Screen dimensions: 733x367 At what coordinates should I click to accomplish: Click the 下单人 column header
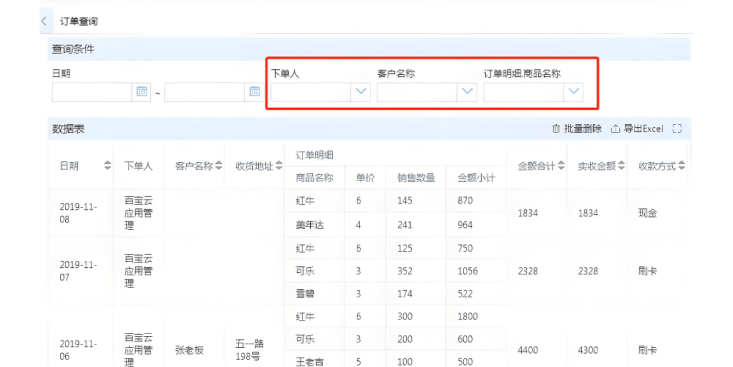coord(138,166)
